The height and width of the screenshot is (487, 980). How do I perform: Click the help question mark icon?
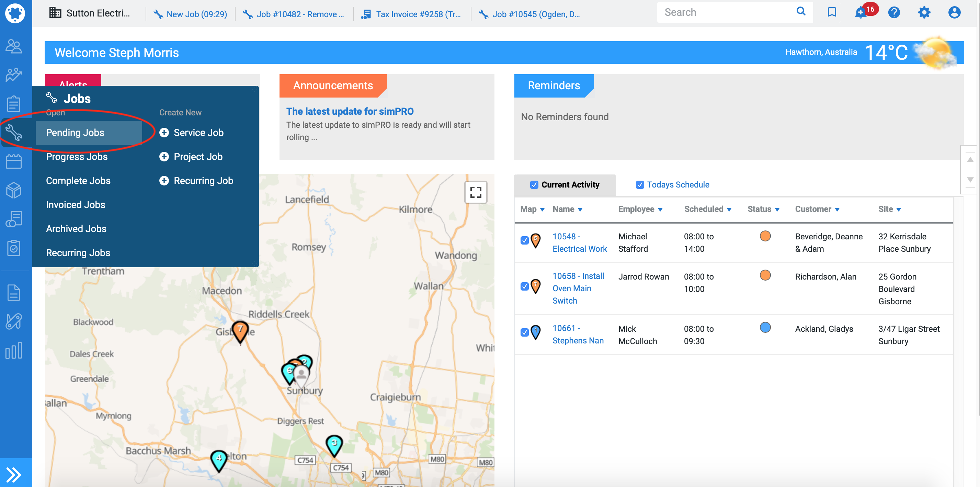pyautogui.click(x=894, y=13)
